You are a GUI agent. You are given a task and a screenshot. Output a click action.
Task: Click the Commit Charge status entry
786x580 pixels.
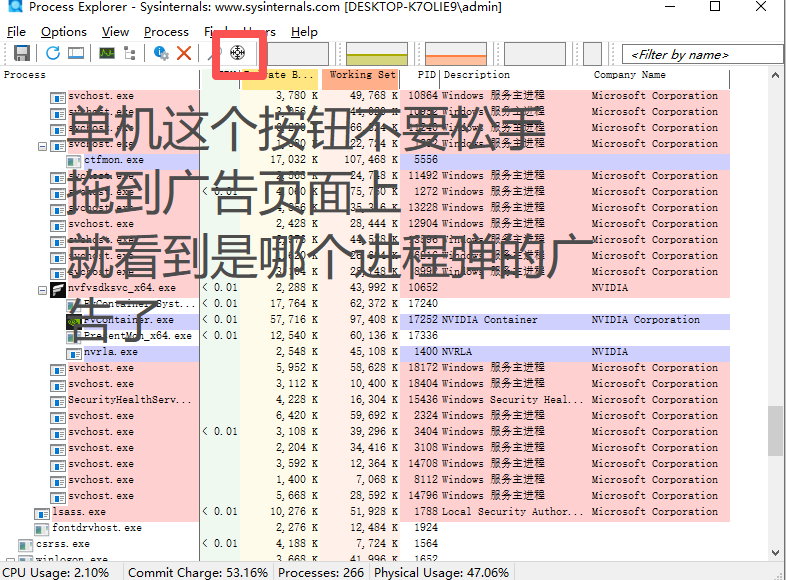coord(198,572)
